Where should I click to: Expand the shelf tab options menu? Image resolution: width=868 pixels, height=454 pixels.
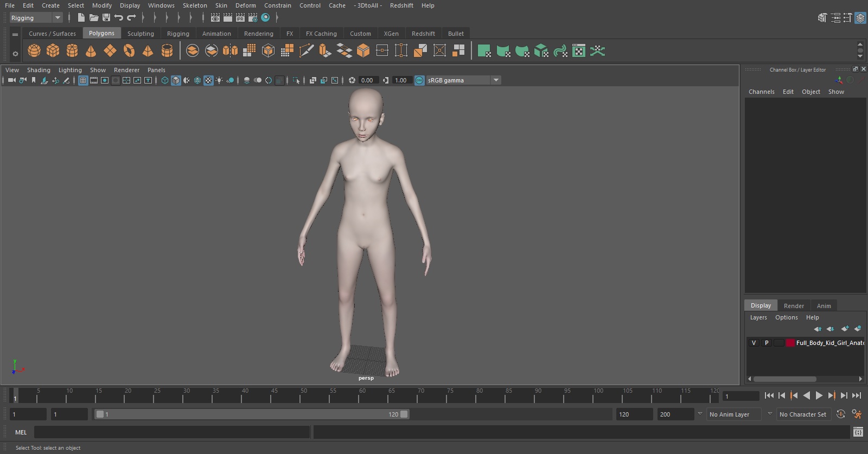[x=15, y=34]
